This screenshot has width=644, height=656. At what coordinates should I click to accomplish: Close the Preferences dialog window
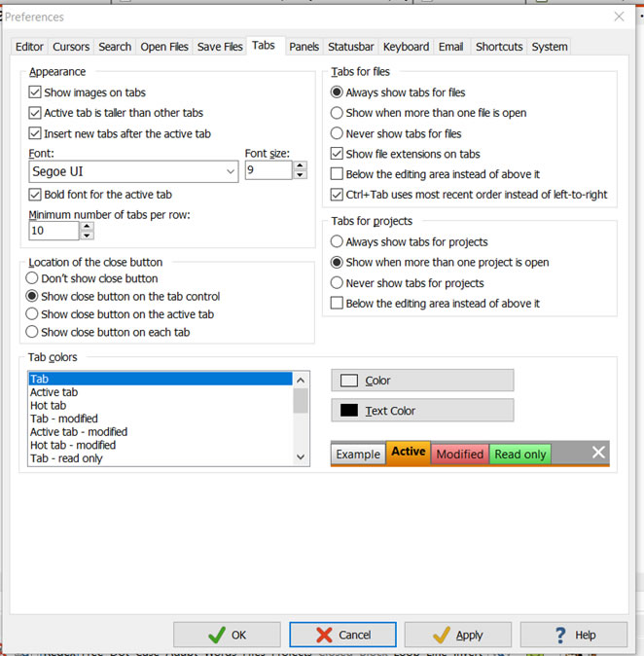point(619,17)
